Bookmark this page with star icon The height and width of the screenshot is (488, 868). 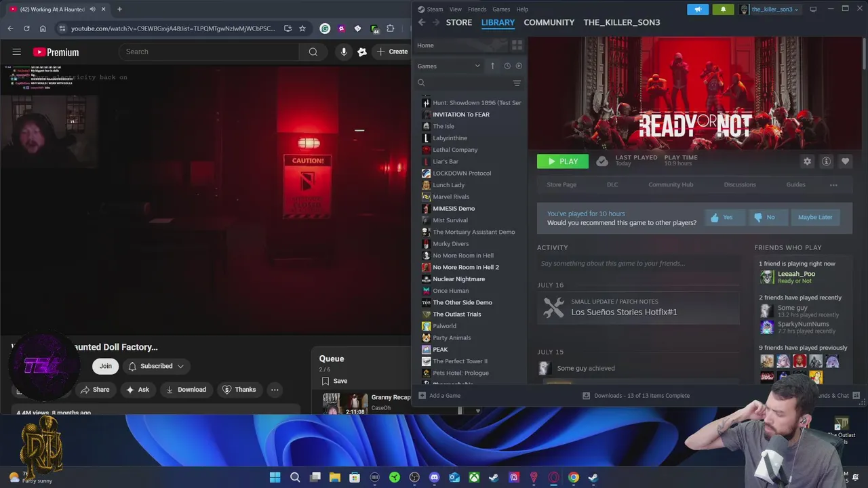pyautogui.click(x=302, y=28)
